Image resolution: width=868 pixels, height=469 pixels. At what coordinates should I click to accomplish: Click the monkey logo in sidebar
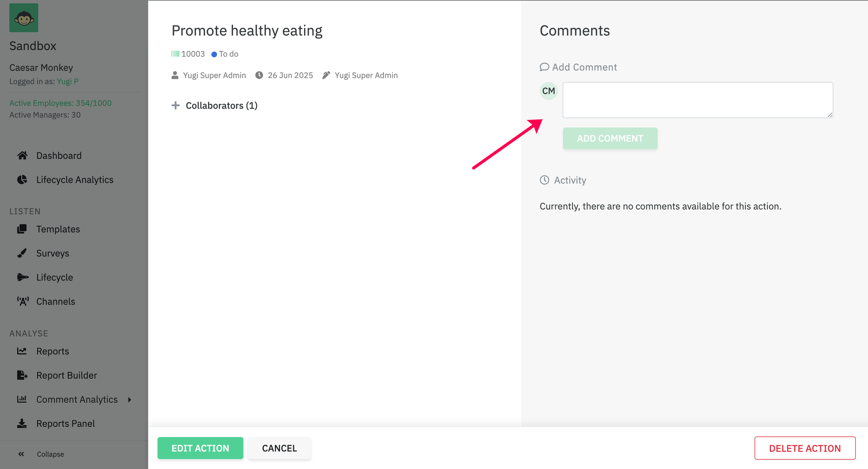[x=24, y=18]
